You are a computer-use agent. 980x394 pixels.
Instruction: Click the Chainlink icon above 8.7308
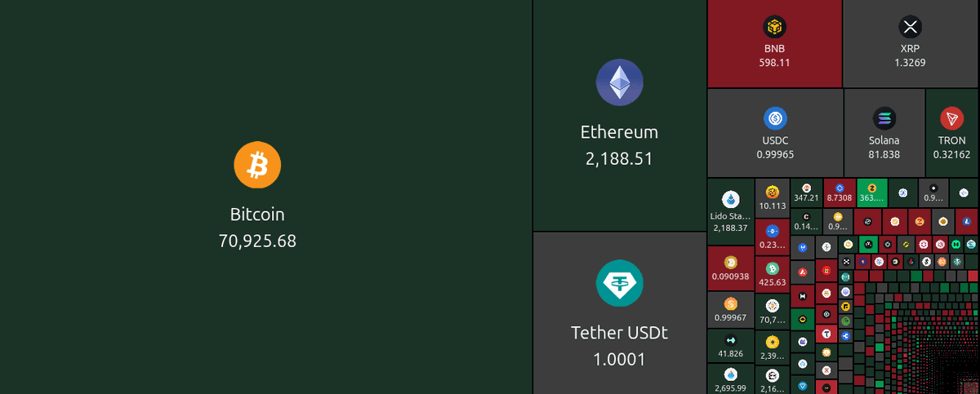point(839,188)
